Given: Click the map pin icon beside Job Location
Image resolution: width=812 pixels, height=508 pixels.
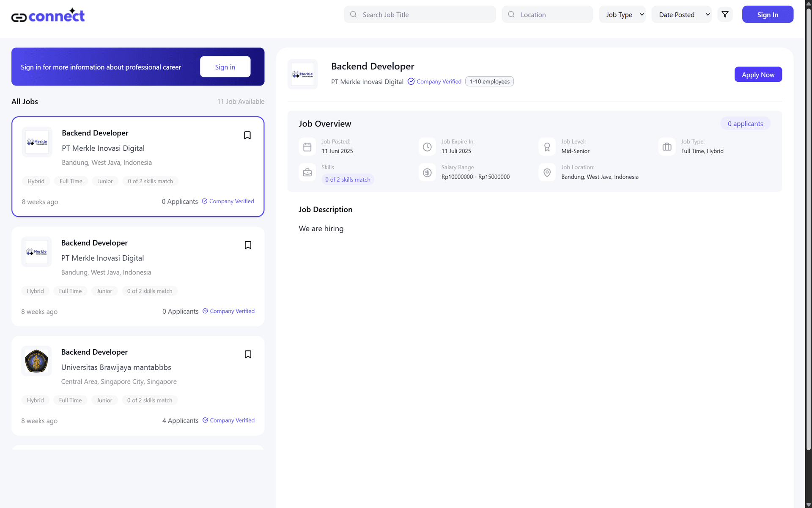Looking at the screenshot, I should coord(547,173).
